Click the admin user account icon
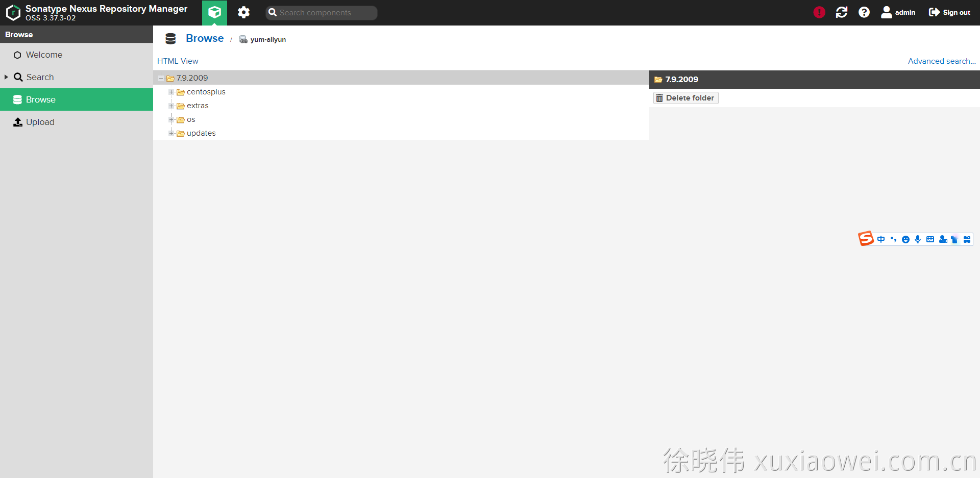The width and height of the screenshot is (980, 478). [x=887, y=12]
